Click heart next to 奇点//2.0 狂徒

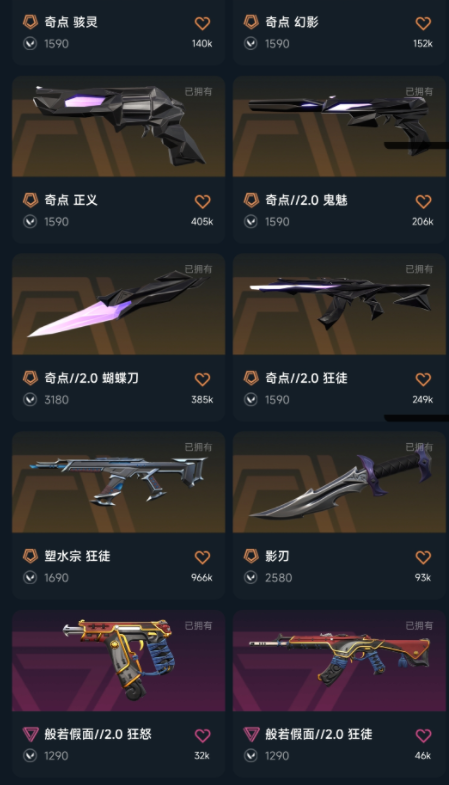pyautogui.click(x=423, y=379)
